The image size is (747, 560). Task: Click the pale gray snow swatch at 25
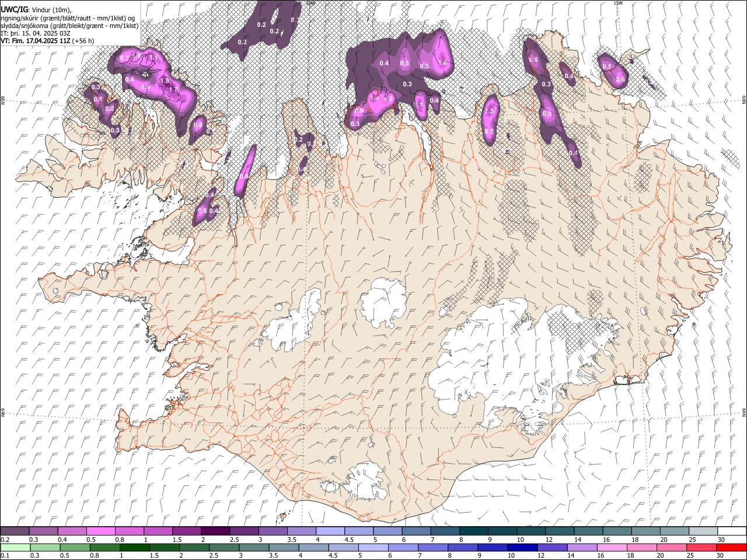703,531
